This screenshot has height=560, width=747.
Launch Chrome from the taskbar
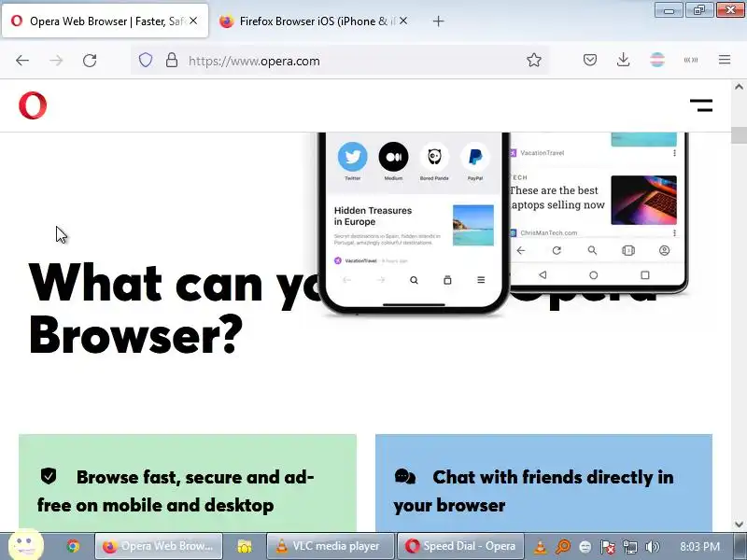[x=73, y=546]
